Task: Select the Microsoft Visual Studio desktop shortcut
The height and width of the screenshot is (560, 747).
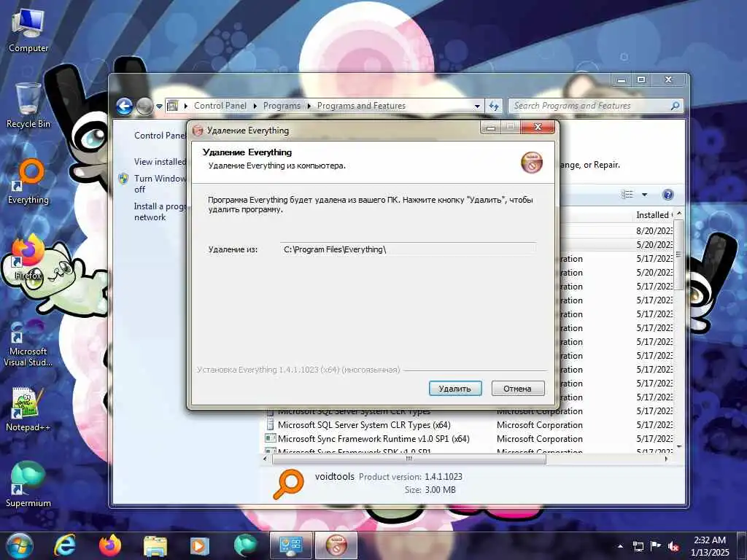Action: (x=28, y=343)
